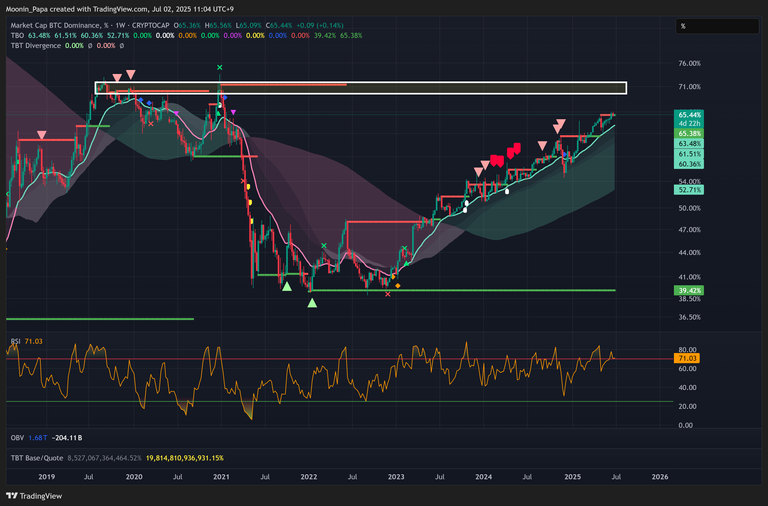This screenshot has width=768, height=506.
Task: Click '39.42%' in the TBO legend row
Action: pos(325,35)
